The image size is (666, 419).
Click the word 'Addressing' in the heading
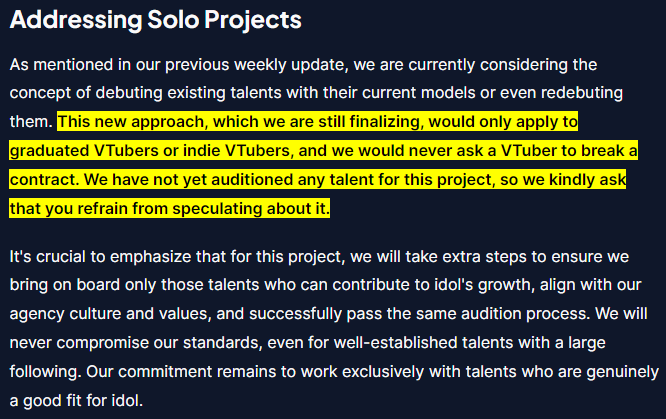pyautogui.click(x=76, y=20)
